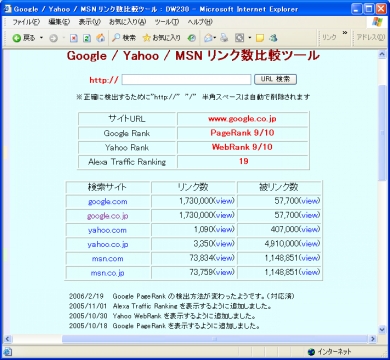This screenshot has width=390, height=360.
Task: Click inside the http:// URL input field
Action: (186, 80)
